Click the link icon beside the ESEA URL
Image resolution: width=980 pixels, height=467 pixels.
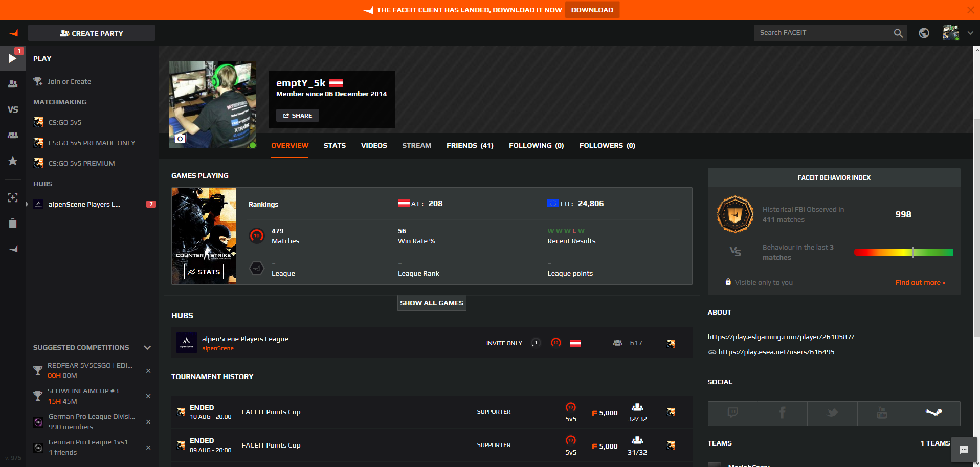pos(712,352)
